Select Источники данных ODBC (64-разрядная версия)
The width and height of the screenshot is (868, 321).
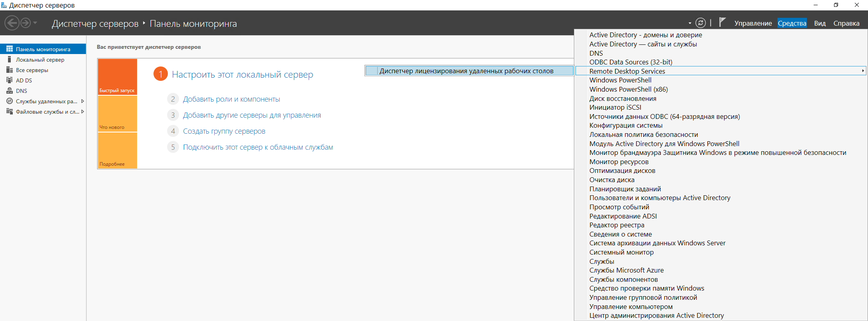coord(665,116)
